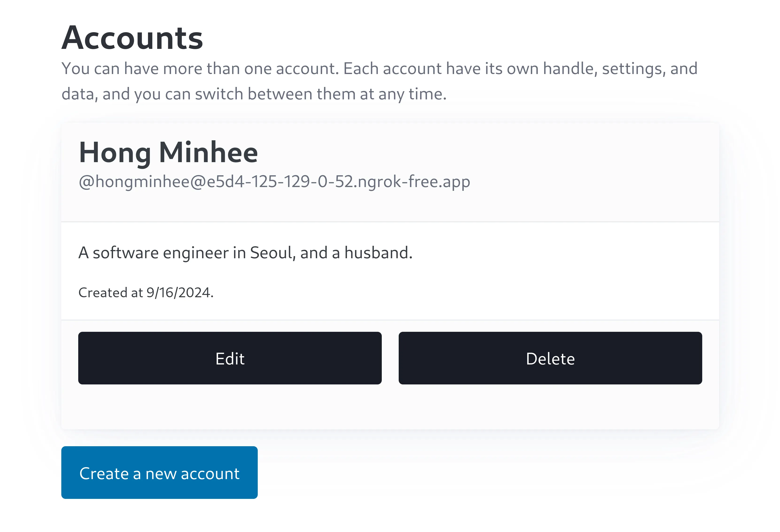Delete the Hong Minhee account
The width and height of the screenshot is (780, 532).
tap(550, 358)
